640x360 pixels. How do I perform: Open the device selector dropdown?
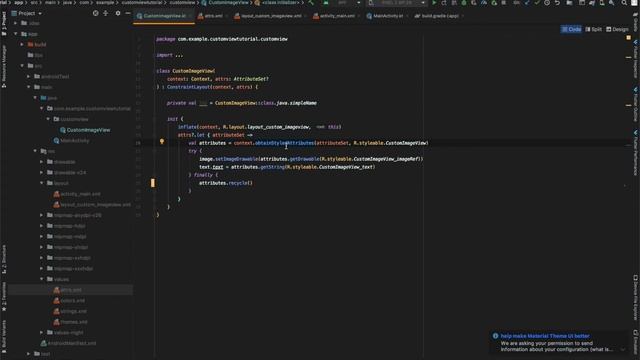pyautogui.click(x=397, y=3)
